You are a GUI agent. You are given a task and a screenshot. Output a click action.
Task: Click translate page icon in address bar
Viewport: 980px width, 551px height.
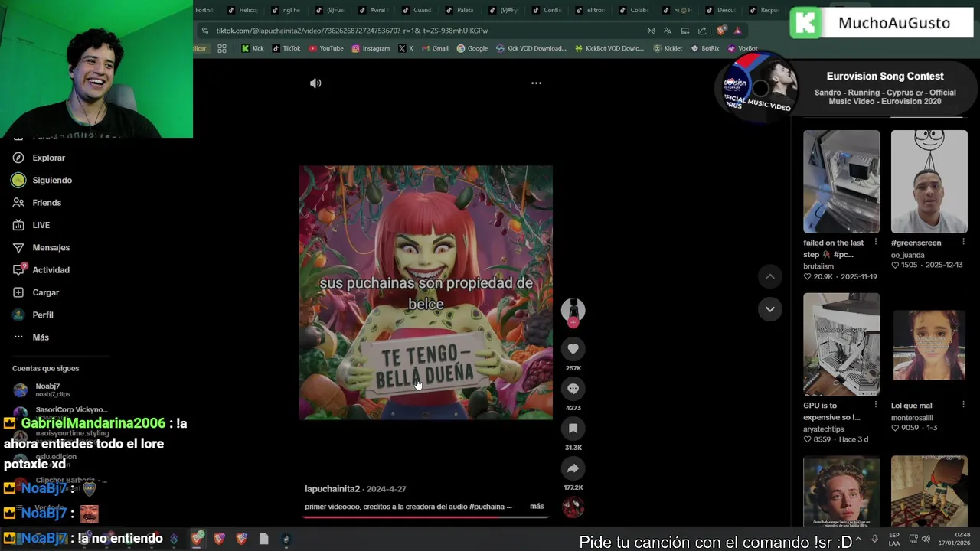[x=668, y=31]
